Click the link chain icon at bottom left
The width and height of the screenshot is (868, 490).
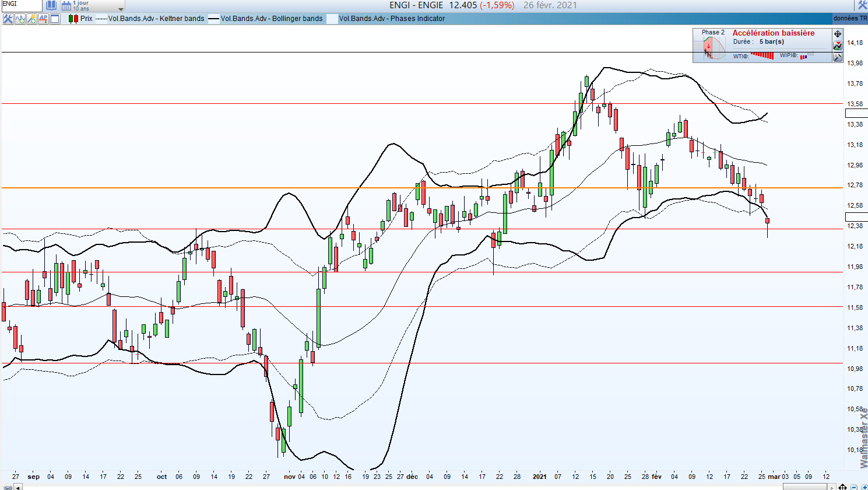coord(8,487)
